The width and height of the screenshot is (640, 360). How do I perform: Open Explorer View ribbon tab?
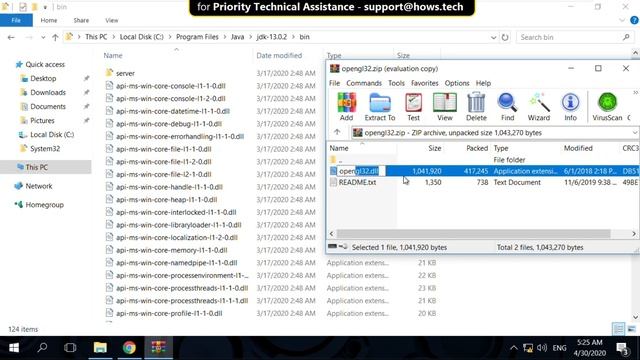coord(111,20)
